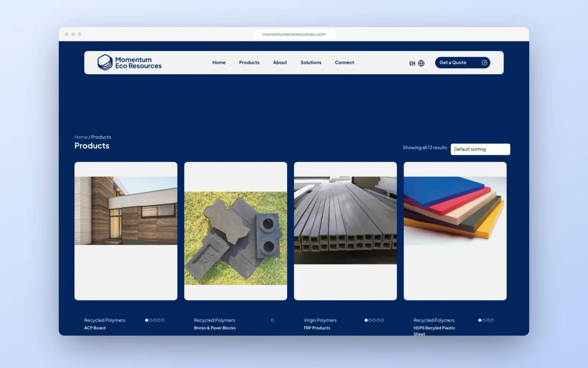Click the Virgin Polymers category label
The width and height of the screenshot is (588, 368).
tap(320, 320)
